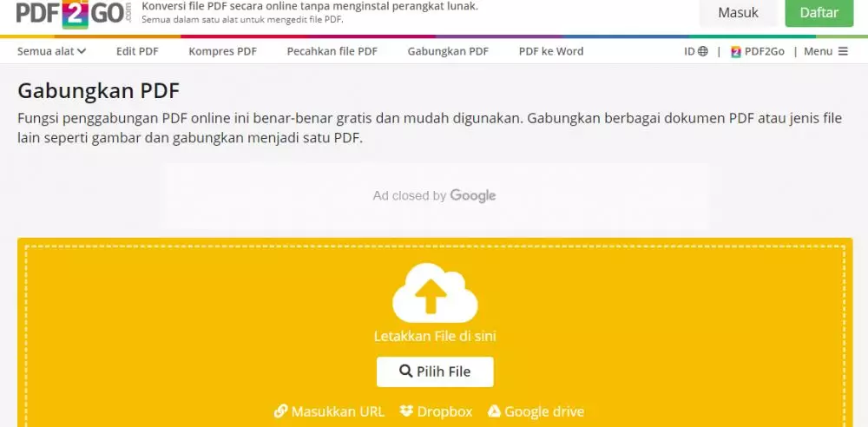This screenshot has width=868, height=427.
Task: Click the Pilih File button
Action: coord(435,371)
